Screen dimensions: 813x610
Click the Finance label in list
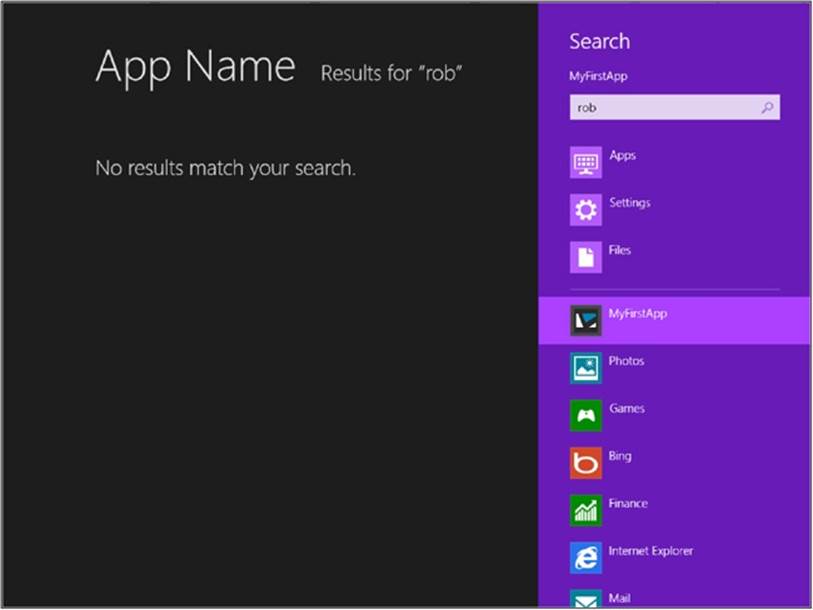click(x=628, y=503)
